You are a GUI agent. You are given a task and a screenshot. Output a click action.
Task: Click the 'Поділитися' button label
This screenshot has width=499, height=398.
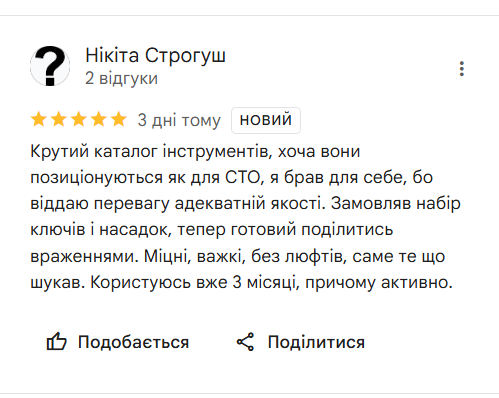tap(316, 342)
